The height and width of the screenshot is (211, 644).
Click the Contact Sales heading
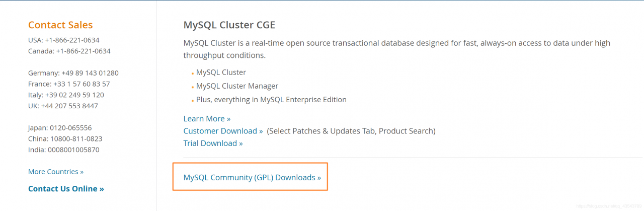coord(60,25)
